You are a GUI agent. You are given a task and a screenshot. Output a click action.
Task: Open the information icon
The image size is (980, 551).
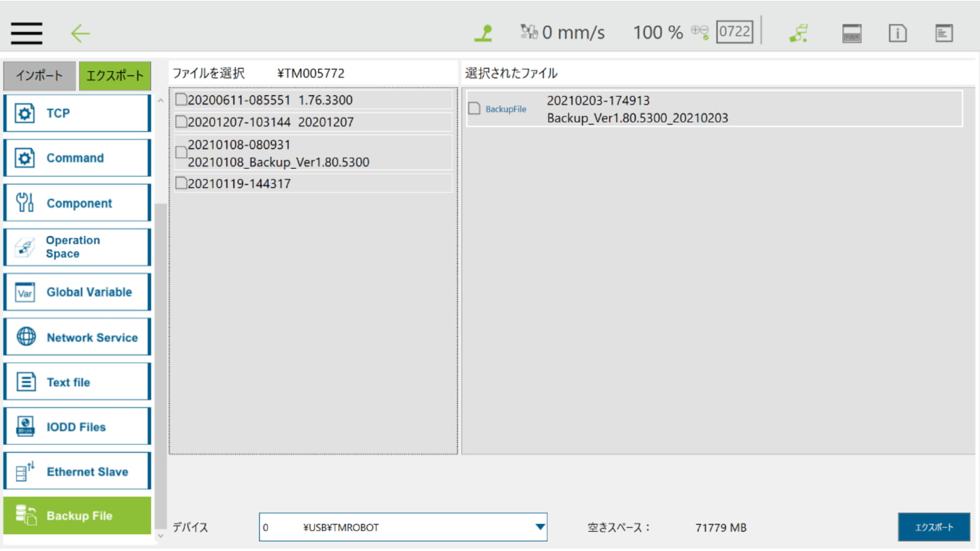(x=898, y=33)
